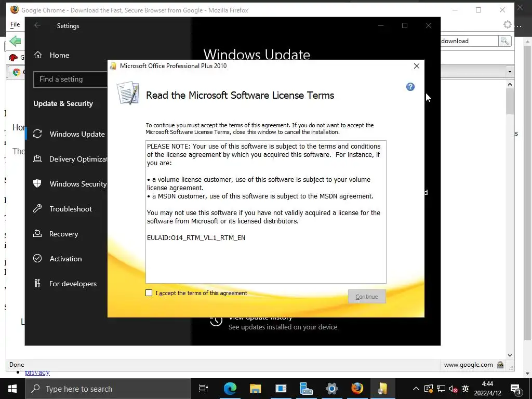The width and height of the screenshot is (532, 399).
Task: Open the File menu in Firefox
Action: click(15, 24)
